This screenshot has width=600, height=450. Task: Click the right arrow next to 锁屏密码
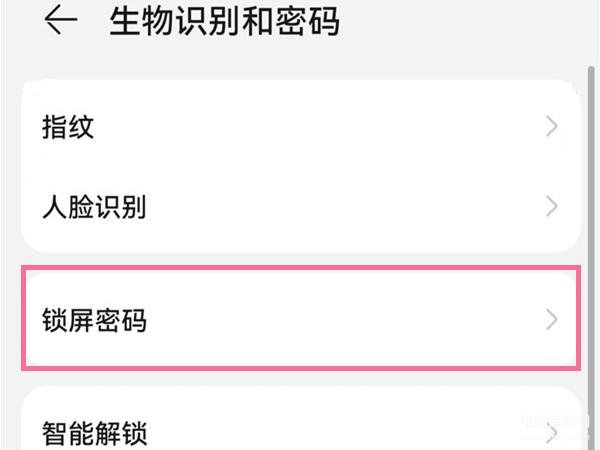551,320
